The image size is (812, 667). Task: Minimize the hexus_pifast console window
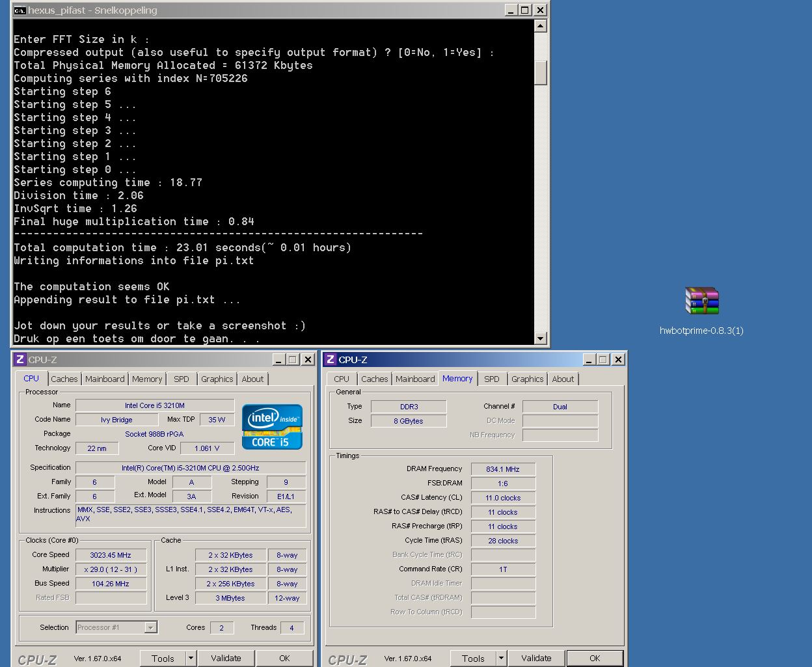510,10
